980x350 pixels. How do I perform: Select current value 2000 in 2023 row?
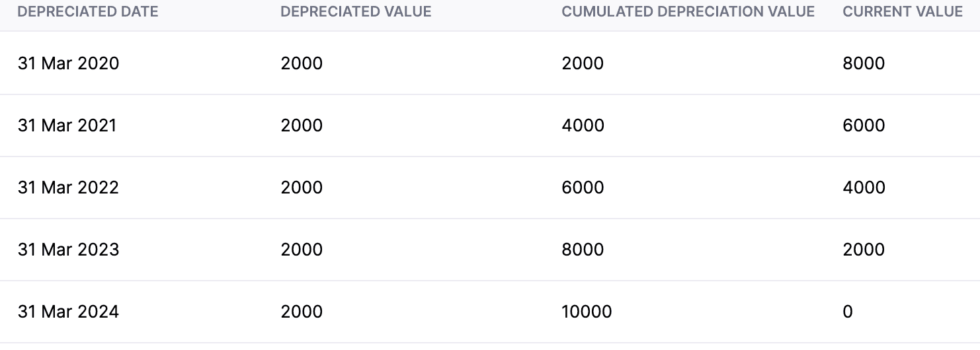864,250
